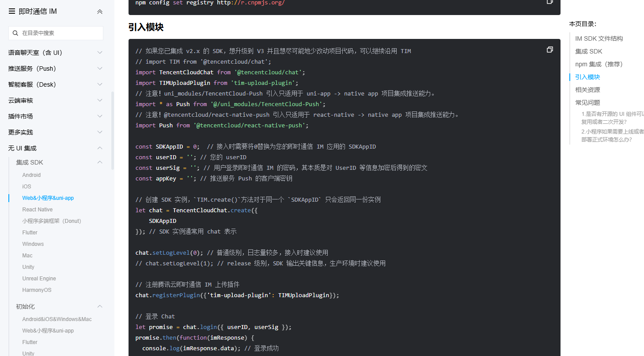Click 'import TIMUploadPlugin' code line
This screenshot has width=644, height=356.
point(217,83)
